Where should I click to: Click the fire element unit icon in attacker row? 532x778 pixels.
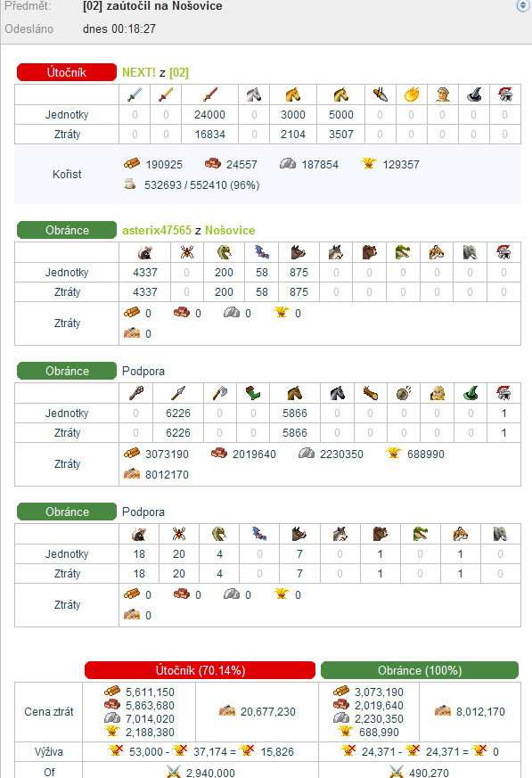412,94
